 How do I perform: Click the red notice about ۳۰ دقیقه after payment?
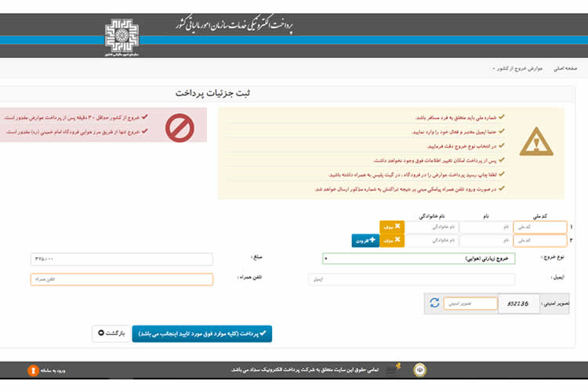point(71,118)
